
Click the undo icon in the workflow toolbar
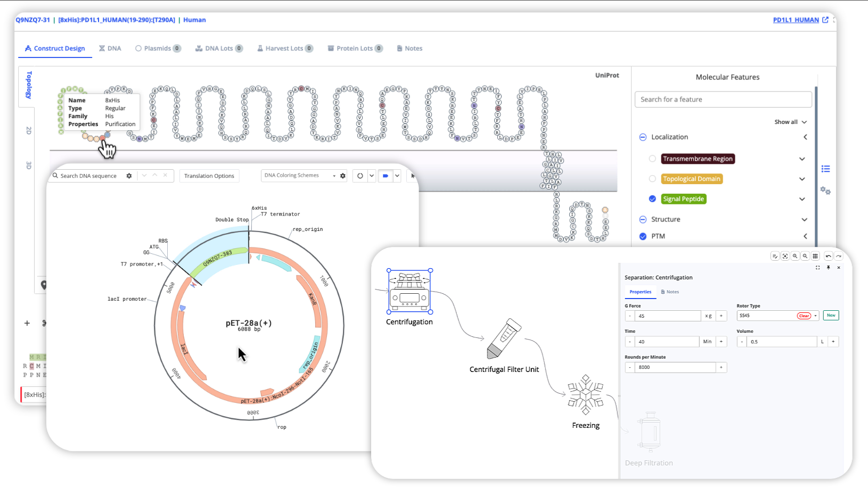pyautogui.click(x=828, y=256)
